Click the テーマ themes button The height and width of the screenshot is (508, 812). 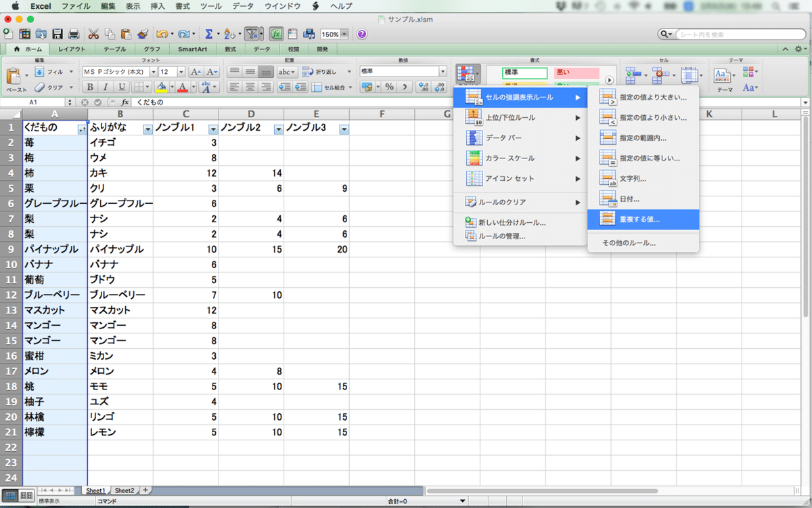[x=725, y=79]
